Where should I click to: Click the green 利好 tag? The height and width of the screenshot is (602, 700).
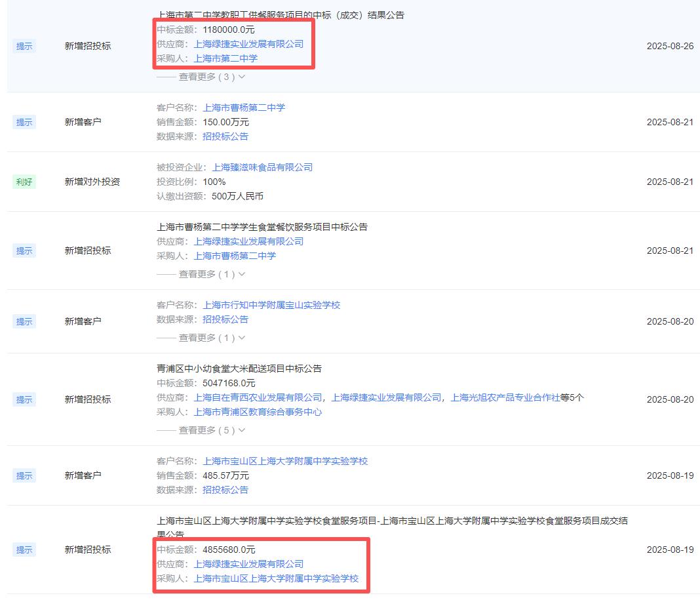(x=24, y=182)
